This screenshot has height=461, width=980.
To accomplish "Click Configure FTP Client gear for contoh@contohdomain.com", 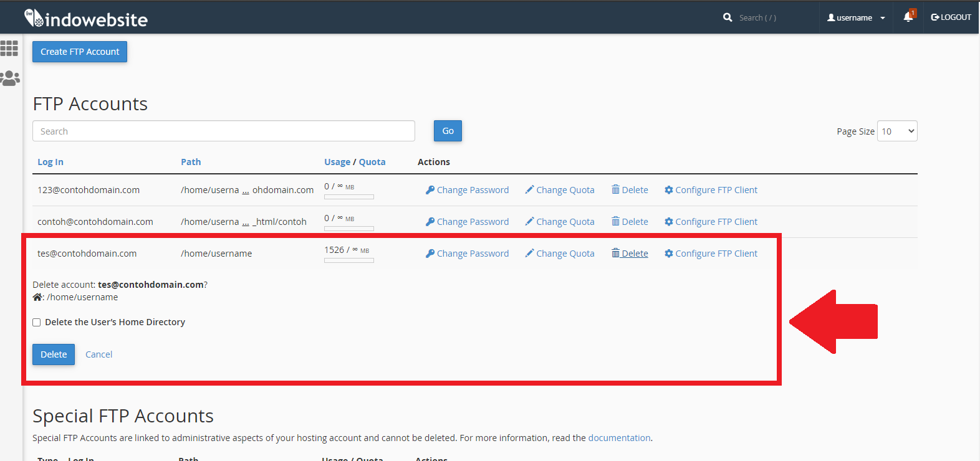I will (711, 222).
